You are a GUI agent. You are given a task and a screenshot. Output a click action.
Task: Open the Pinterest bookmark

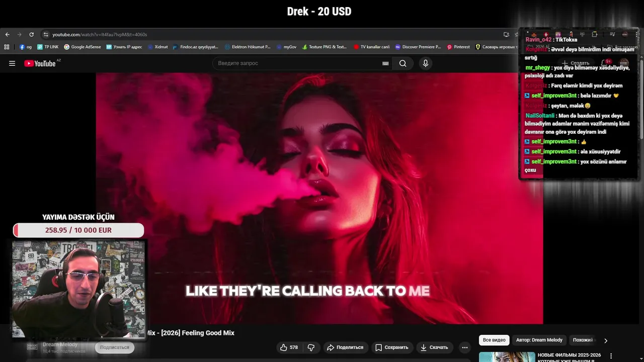tap(458, 47)
